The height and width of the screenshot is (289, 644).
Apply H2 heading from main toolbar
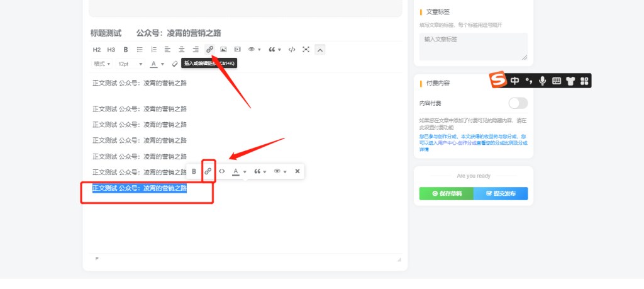point(96,50)
